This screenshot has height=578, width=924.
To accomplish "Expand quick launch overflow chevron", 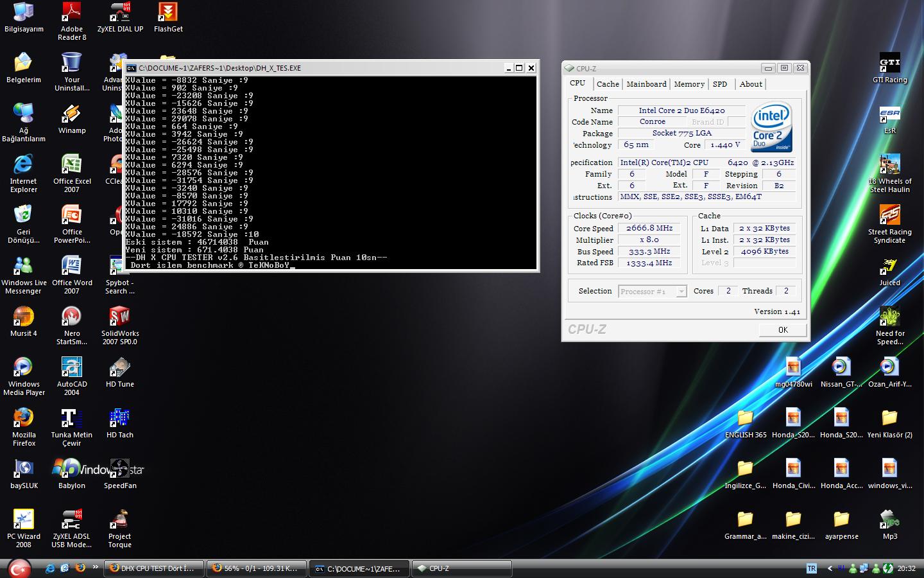I will (96, 567).
